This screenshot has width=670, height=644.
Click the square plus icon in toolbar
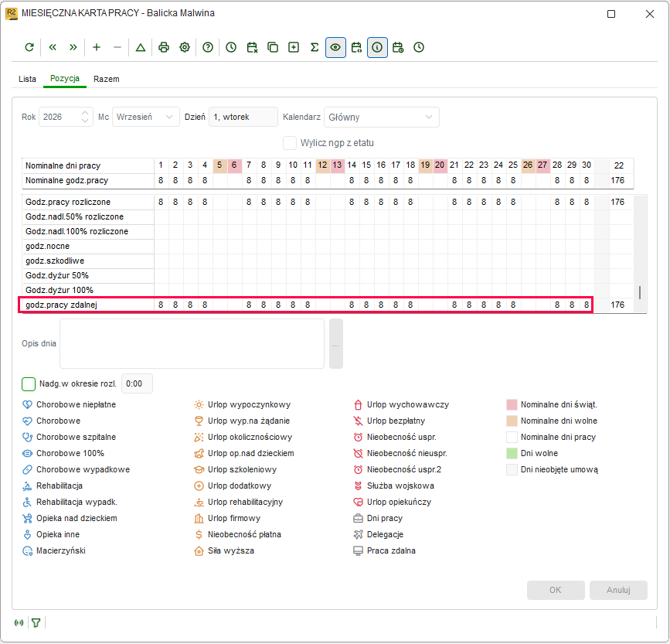[294, 47]
